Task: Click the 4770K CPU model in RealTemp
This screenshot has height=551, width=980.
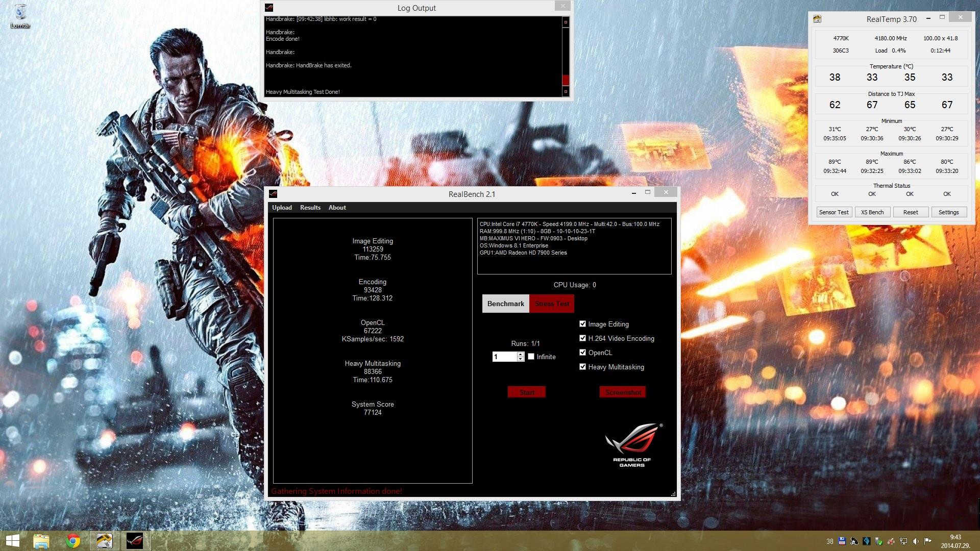Action: pos(841,38)
